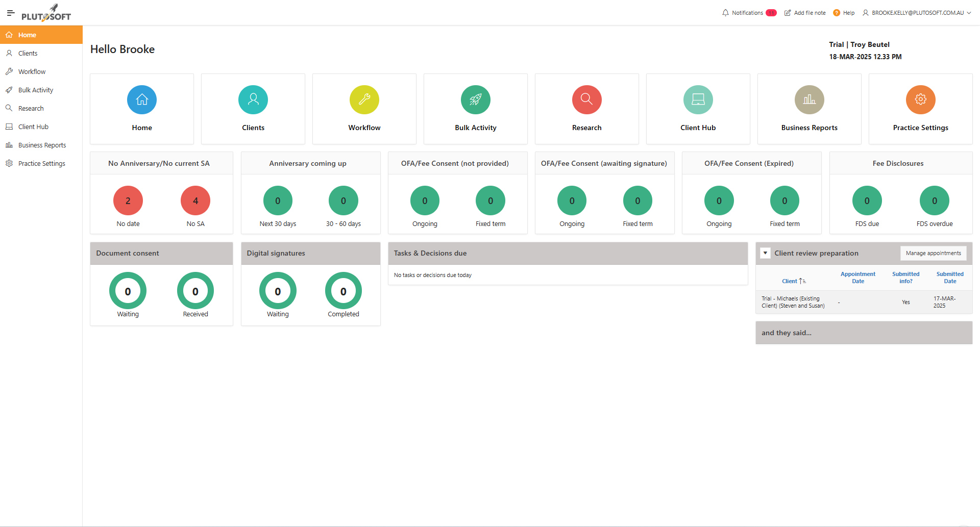Viewport: 980px width, 527px height.
Task: Switch to Client Hub in the sidebar
Action: pos(34,126)
